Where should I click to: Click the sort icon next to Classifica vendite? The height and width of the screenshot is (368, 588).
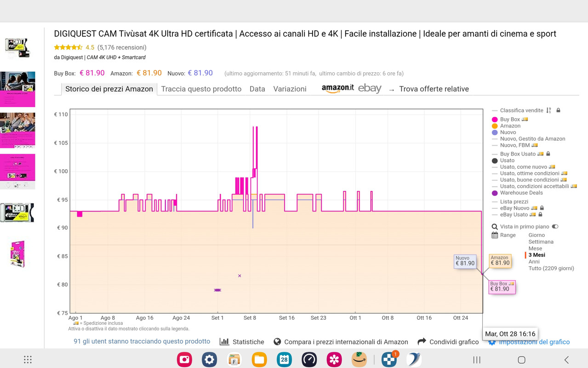pyautogui.click(x=548, y=110)
